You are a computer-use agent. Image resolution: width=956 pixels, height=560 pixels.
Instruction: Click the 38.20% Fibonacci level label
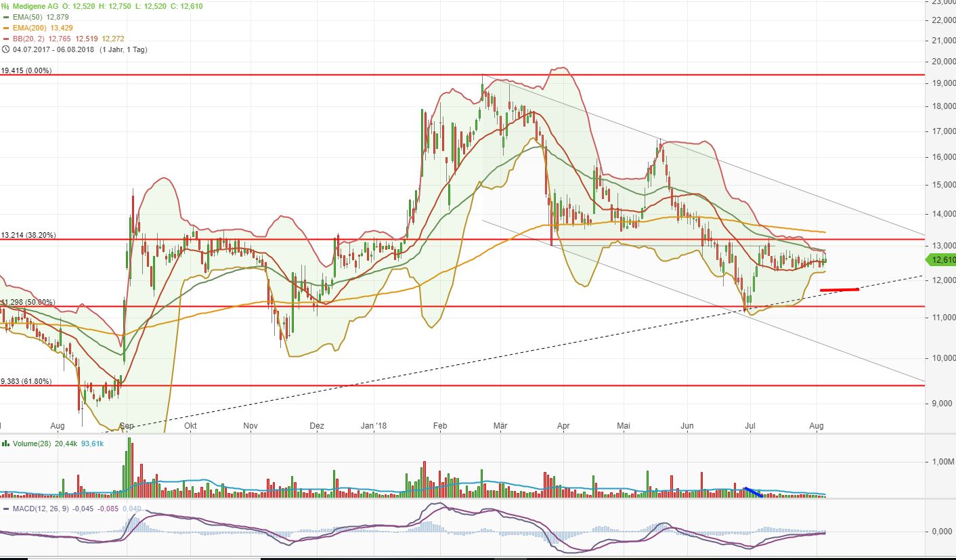(28, 235)
